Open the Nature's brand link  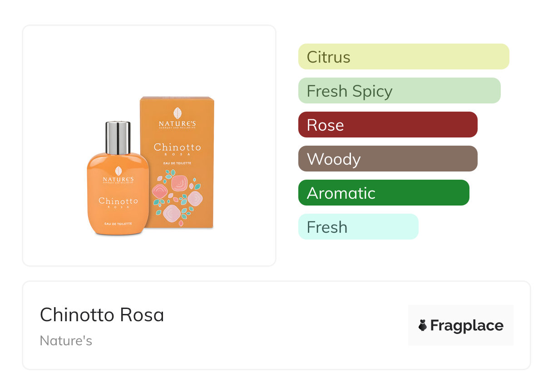tap(66, 341)
